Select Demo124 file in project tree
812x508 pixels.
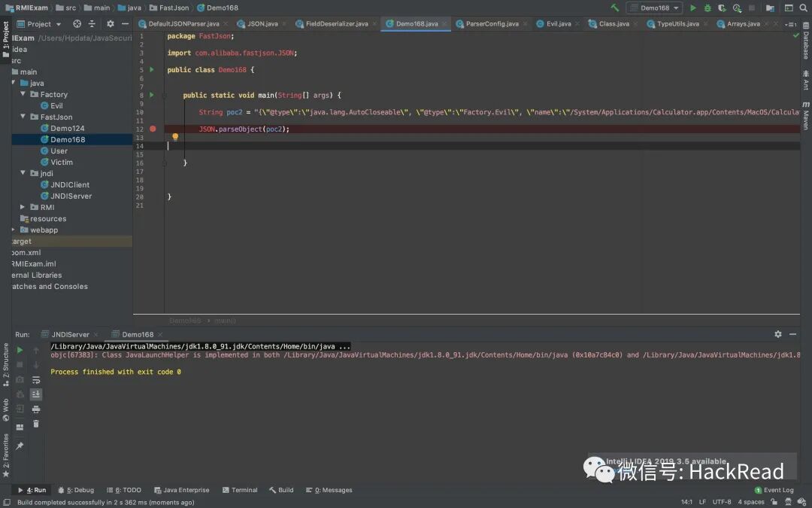[x=68, y=128]
